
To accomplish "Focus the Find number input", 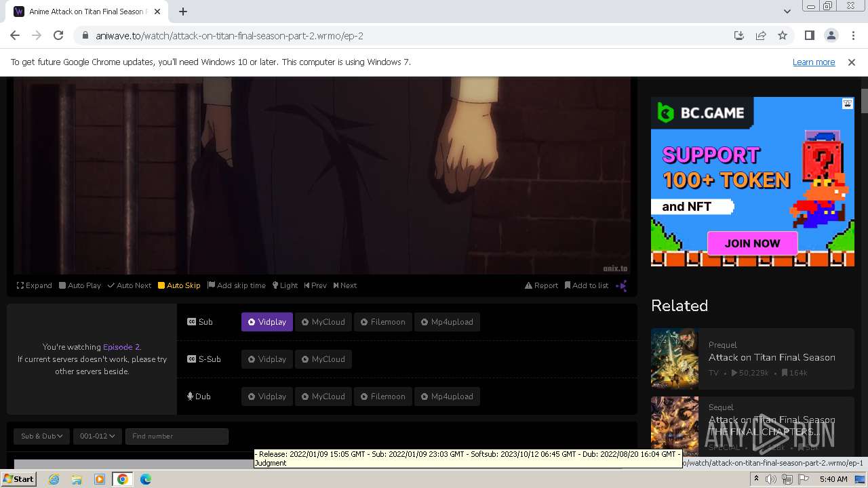I will pos(177,436).
